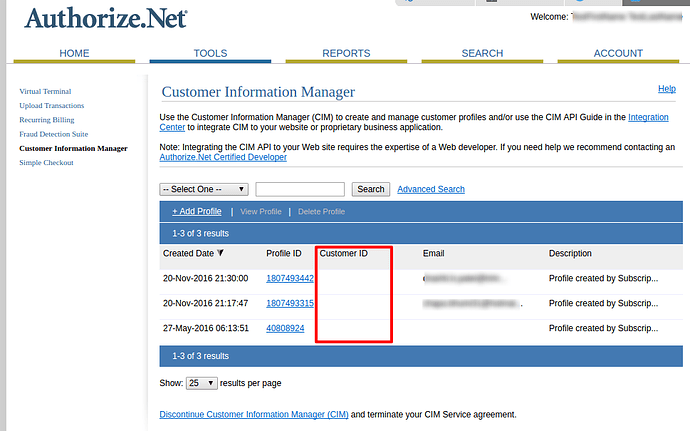Select date 20-Nov-2016 21:30:00 cell

[206, 279]
